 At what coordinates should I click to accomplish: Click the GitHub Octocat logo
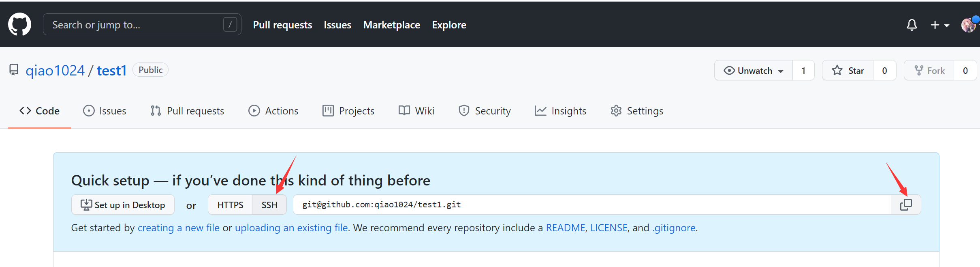(19, 24)
